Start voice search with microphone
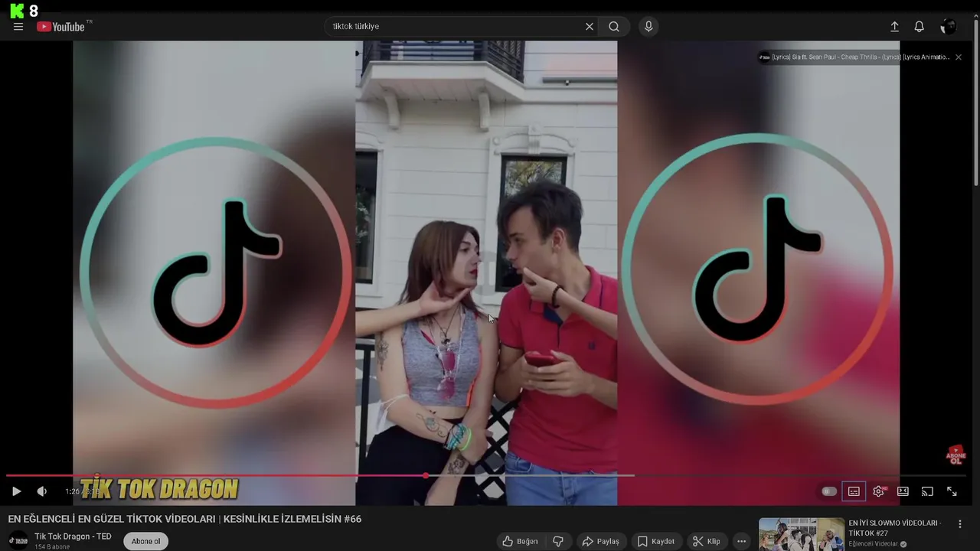Viewport: 980px width, 551px height. (648, 27)
